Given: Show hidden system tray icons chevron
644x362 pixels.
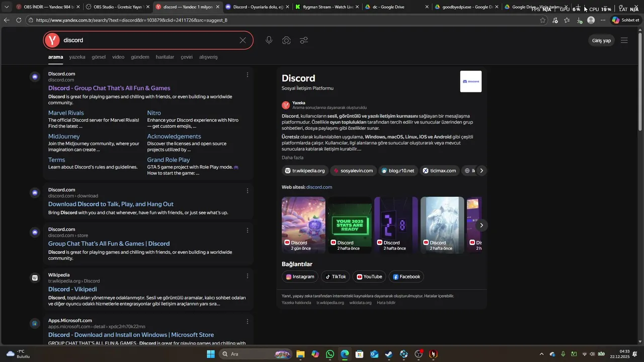Looking at the screenshot, I should (541, 354).
